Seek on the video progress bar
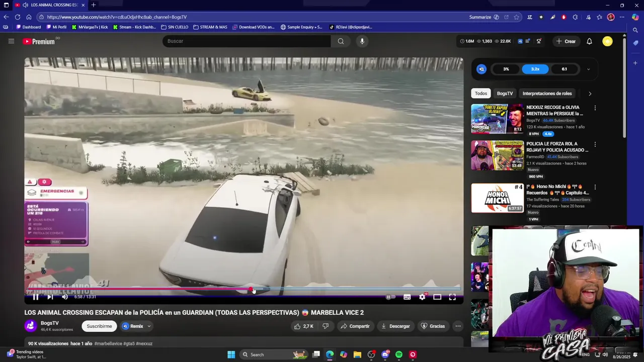 [x=244, y=289]
